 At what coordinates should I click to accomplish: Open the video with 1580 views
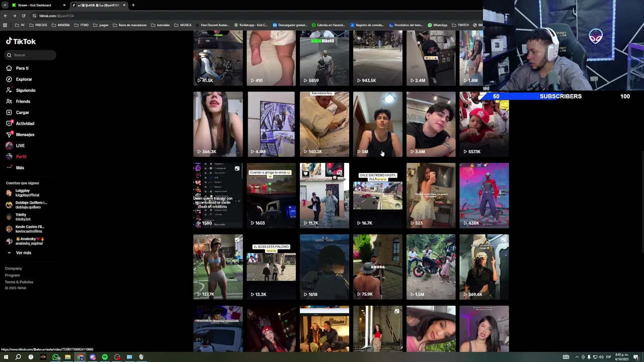[x=218, y=196]
